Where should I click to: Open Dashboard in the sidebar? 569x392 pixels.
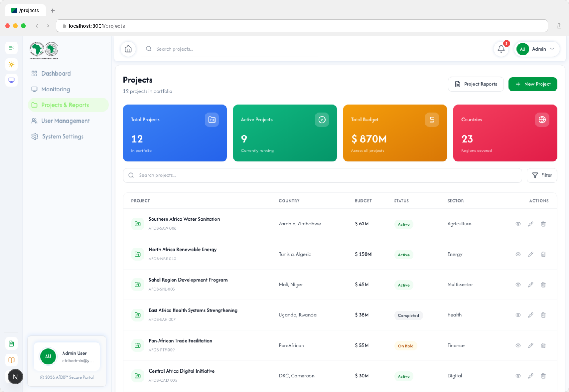[x=68, y=74]
